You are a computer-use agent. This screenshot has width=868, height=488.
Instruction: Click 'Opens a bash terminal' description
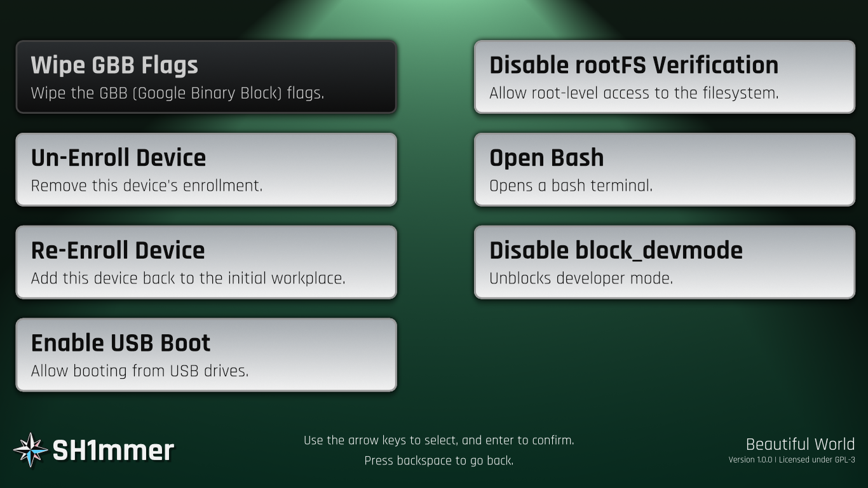[x=571, y=186]
